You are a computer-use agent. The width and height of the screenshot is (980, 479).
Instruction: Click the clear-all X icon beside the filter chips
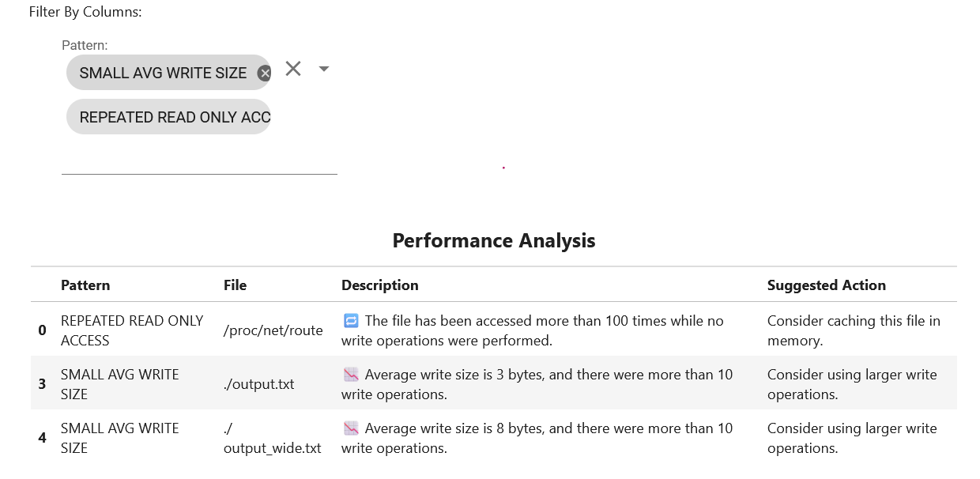pos(293,69)
